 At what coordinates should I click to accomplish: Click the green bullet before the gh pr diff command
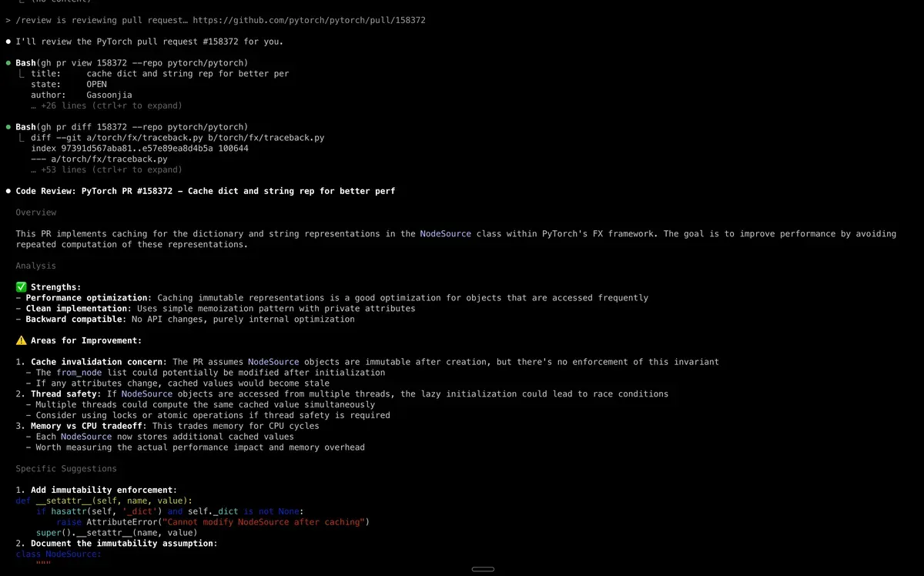(x=8, y=127)
